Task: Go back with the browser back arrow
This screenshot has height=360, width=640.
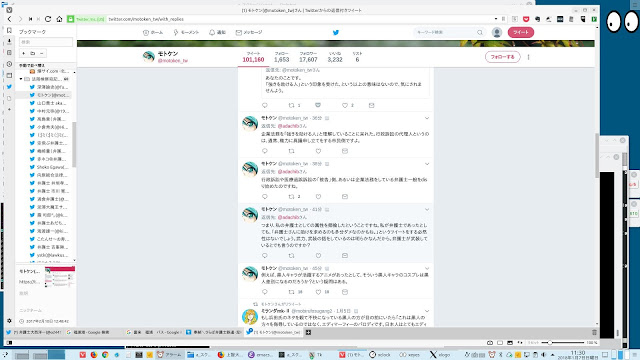Action: tap(9, 19)
